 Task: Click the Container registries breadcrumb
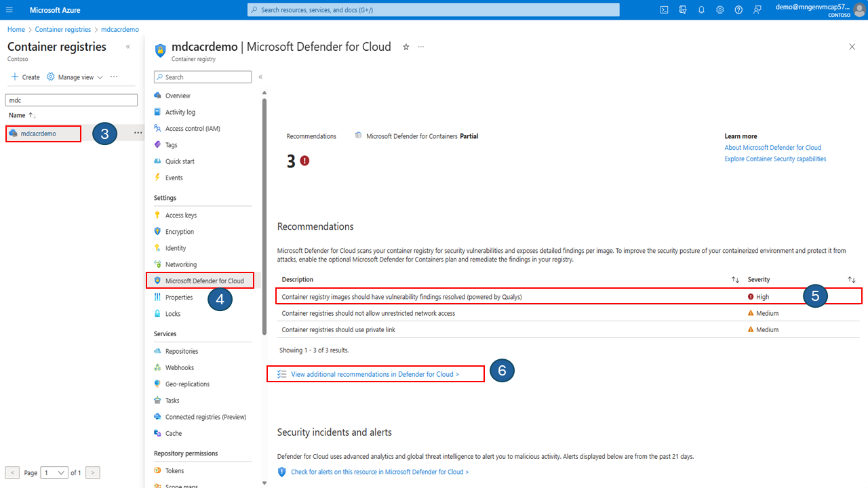[63, 30]
